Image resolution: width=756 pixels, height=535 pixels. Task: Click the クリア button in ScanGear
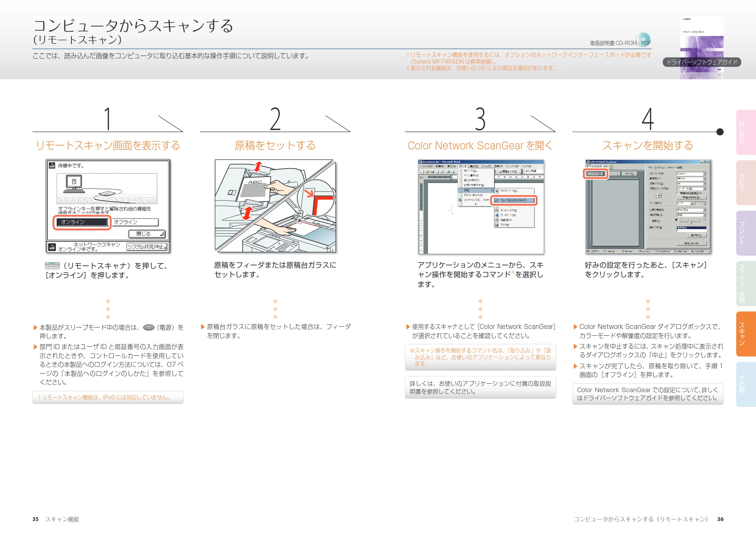click(629, 174)
